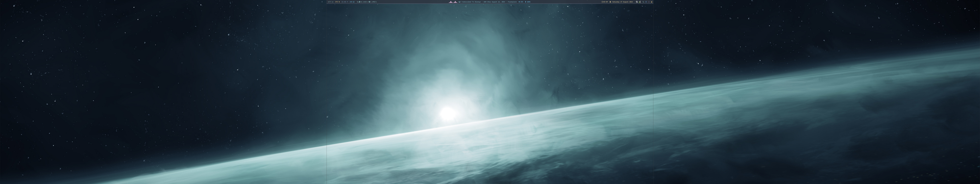Click the disk usage percentage module
This screenshot has width=980, height=184.
pyautogui.click(x=352, y=2)
